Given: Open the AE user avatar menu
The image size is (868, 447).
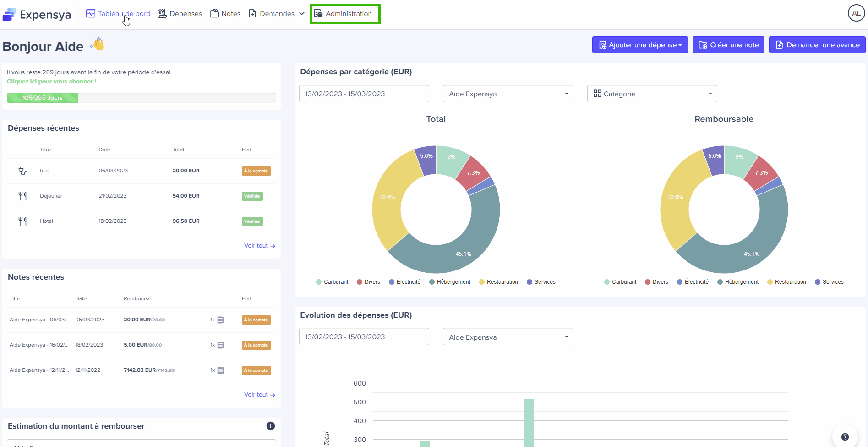Looking at the screenshot, I should coord(856,13).
